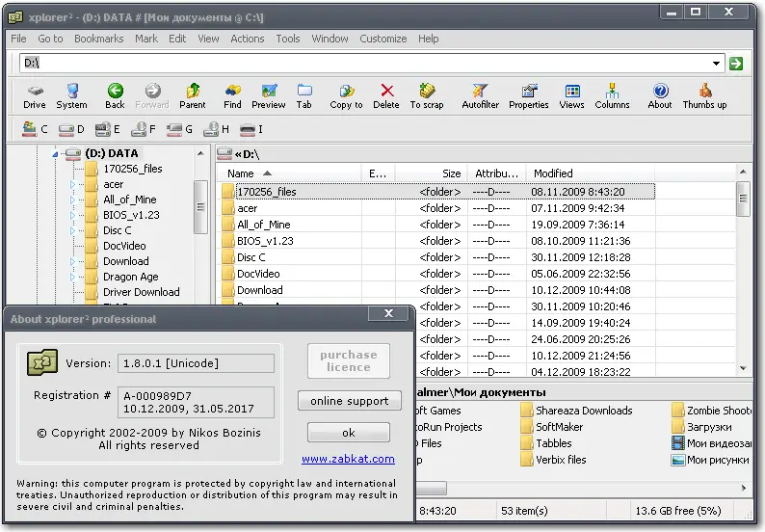This screenshot has height=532, width=765.
Task: Click the file list scrollbar down arrow
Action: coord(743,368)
